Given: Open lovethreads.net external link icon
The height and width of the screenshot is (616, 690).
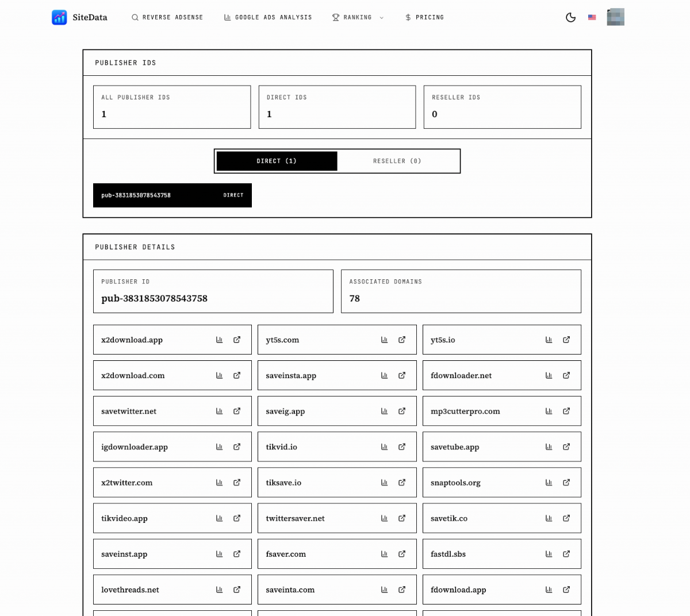Looking at the screenshot, I should coord(237,590).
